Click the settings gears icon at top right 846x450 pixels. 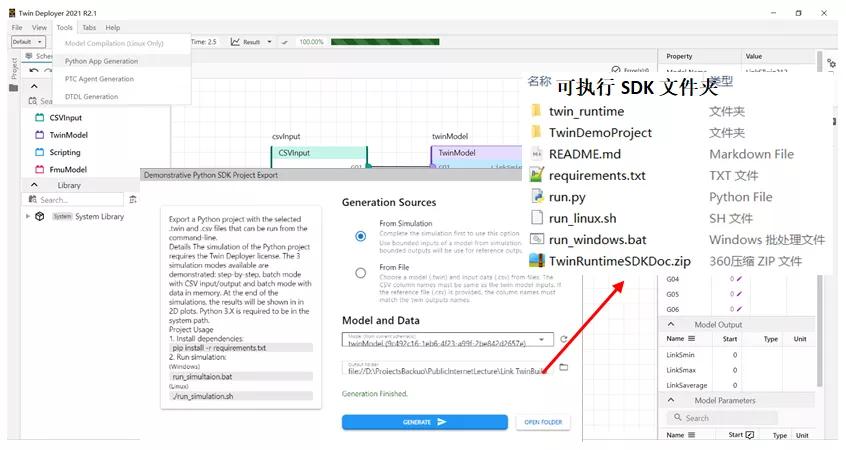point(831,64)
